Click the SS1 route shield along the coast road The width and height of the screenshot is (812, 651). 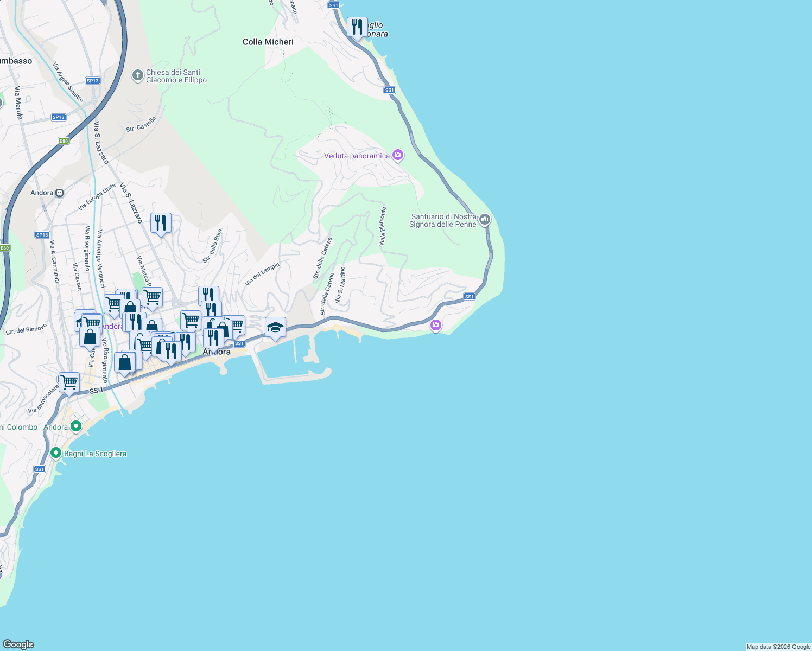(x=470, y=297)
